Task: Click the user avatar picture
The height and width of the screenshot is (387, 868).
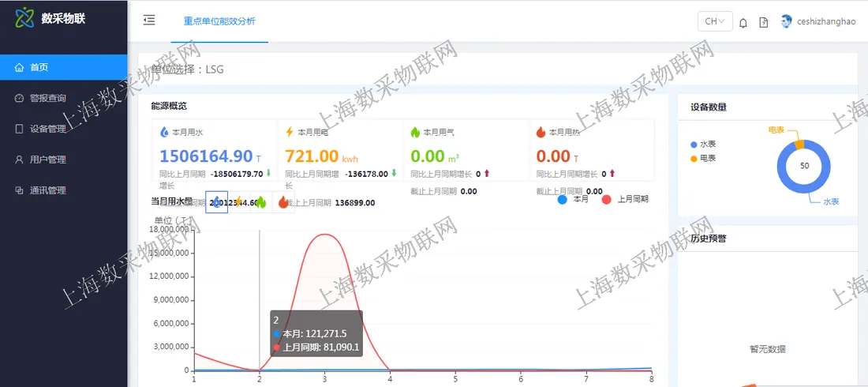Action: [786, 21]
